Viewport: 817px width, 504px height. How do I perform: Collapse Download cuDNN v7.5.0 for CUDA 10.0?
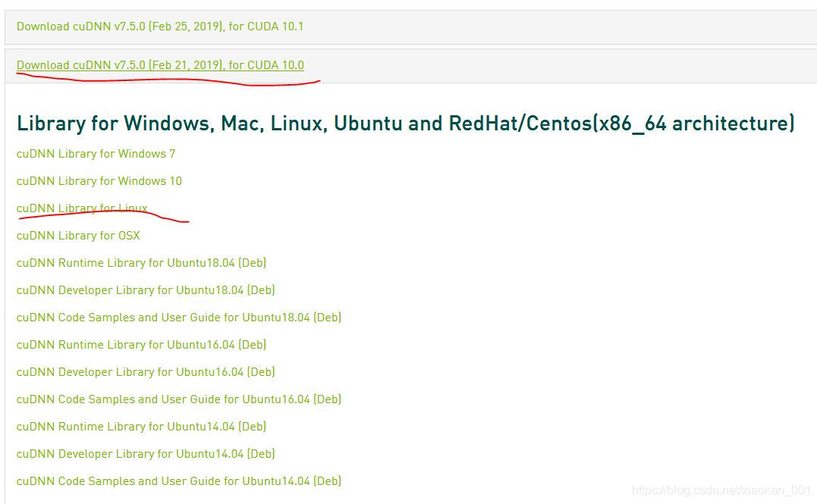161,65
